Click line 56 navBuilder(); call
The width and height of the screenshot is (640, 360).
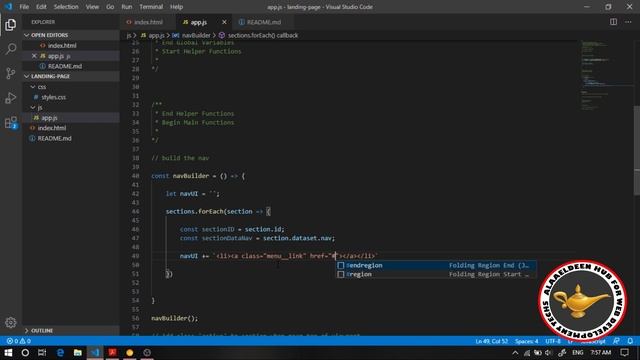tap(175, 318)
